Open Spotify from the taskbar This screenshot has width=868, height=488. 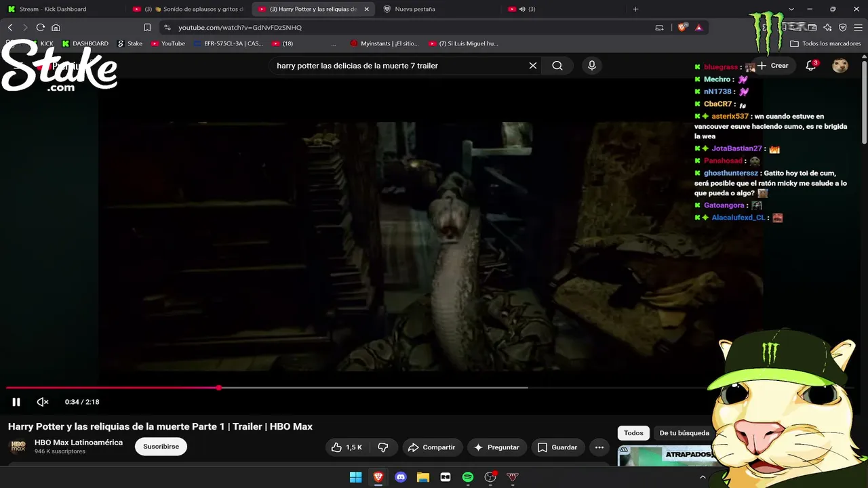(468, 477)
